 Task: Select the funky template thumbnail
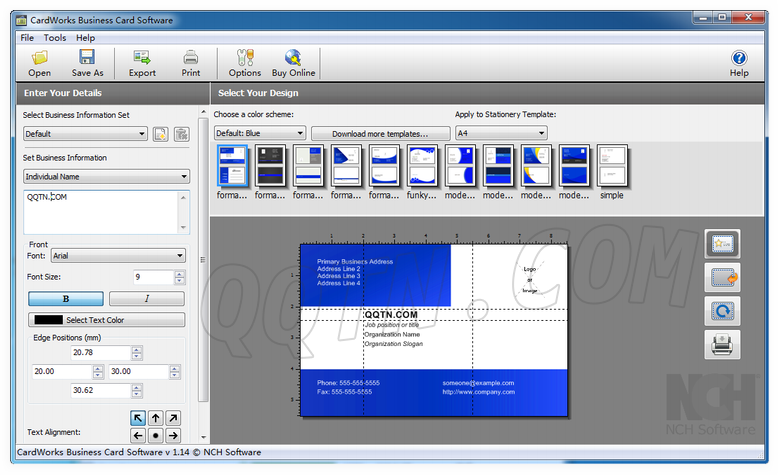point(423,166)
